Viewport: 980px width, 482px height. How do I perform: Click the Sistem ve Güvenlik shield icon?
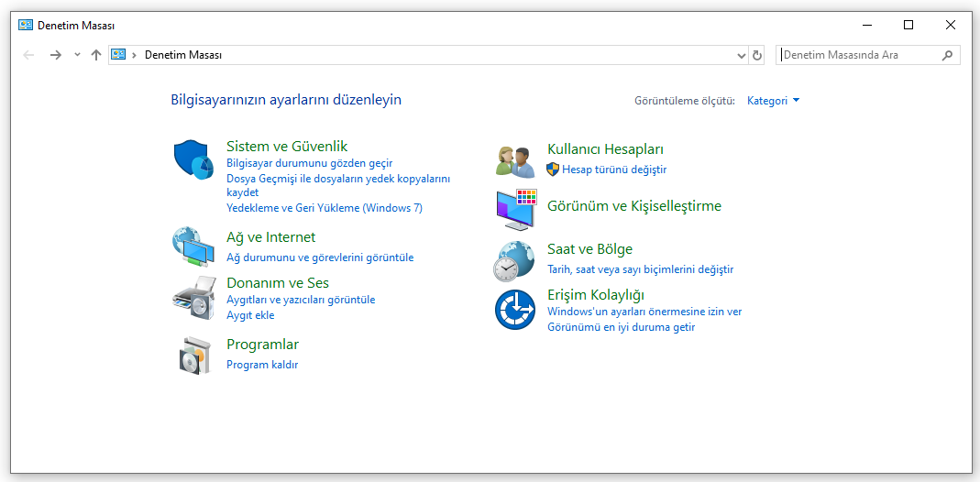point(193,160)
